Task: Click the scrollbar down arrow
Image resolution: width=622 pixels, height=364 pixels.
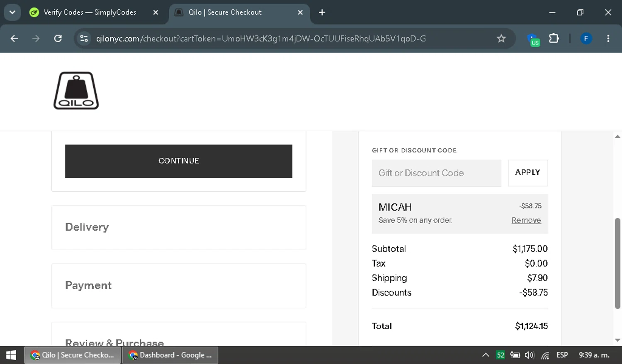Action: tap(617, 340)
